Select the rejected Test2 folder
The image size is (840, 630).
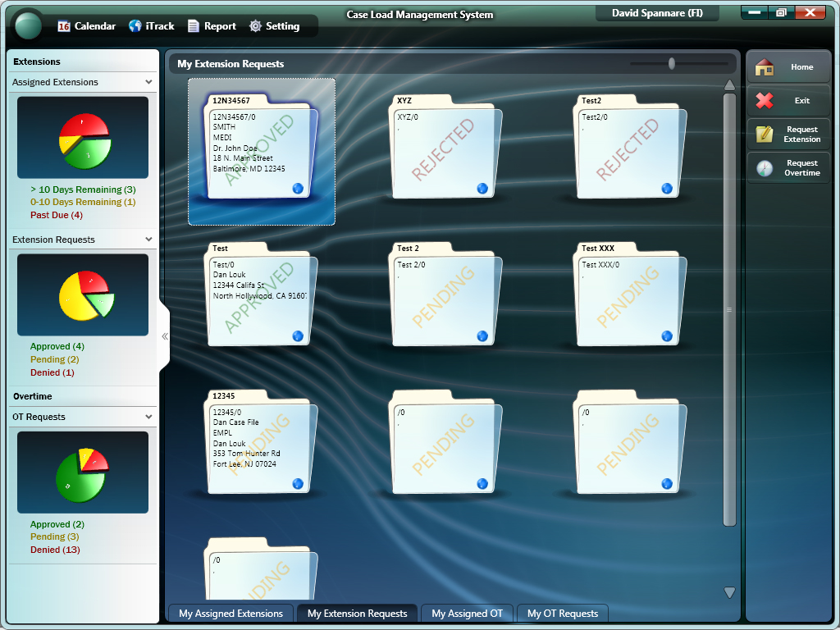pos(629,148)
